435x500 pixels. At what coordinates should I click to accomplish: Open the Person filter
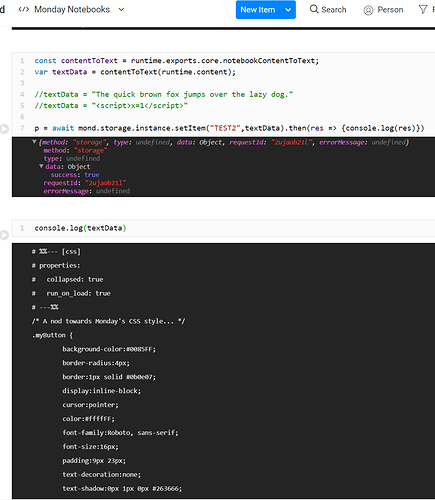[x=383, y=10]
